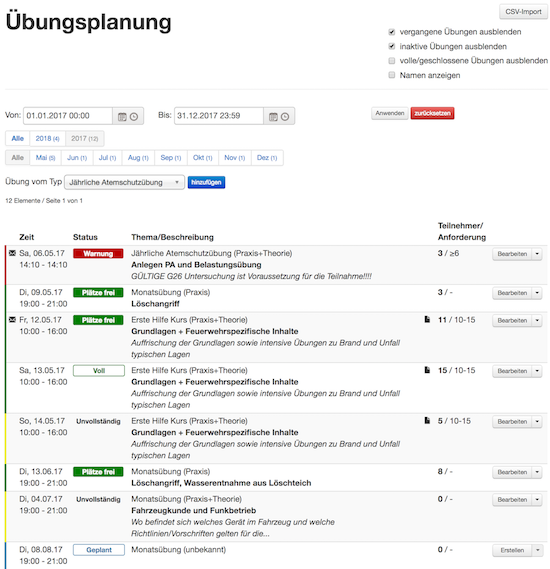
Task: Toggle 'vergangene Übungen ausblenden' checkbox
Action: (391, 32)
